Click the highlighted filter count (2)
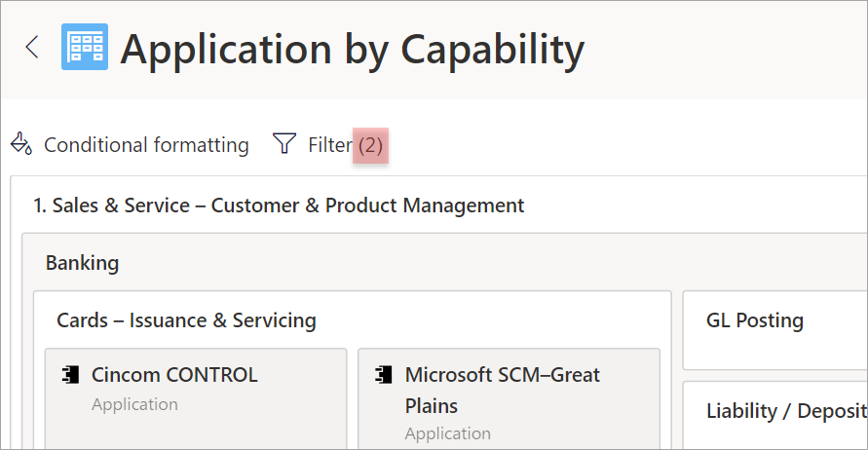This screenshot has height=450, width=868. pos(370,145)
